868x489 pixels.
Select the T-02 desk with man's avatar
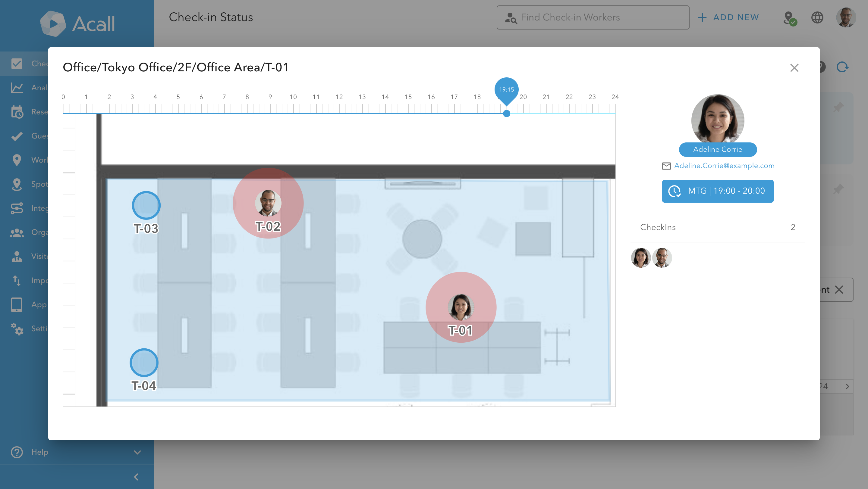click(x=268, y=203)
